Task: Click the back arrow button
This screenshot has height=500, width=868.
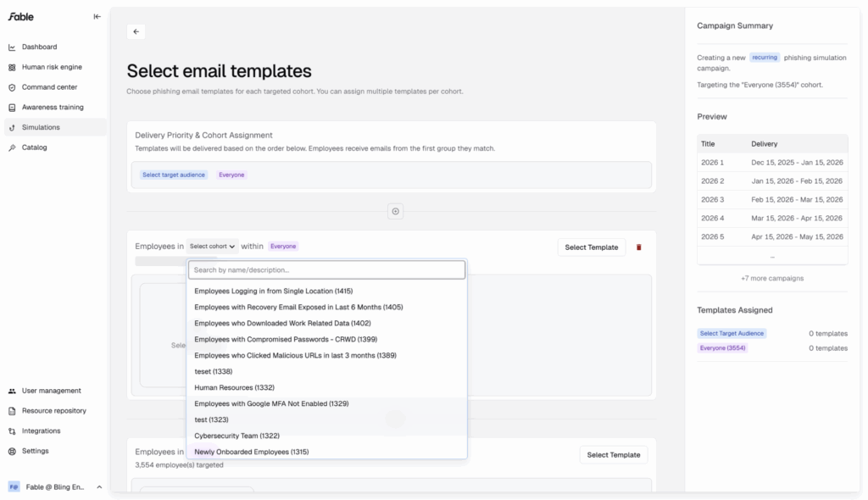Action: point(136,31)
